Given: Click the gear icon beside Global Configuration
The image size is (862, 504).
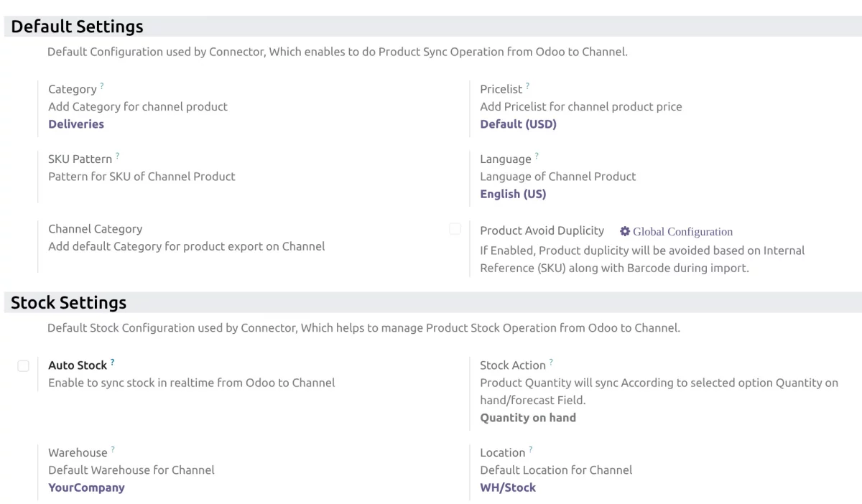Looking at the screenshot, I should click(x=624, y=231).
